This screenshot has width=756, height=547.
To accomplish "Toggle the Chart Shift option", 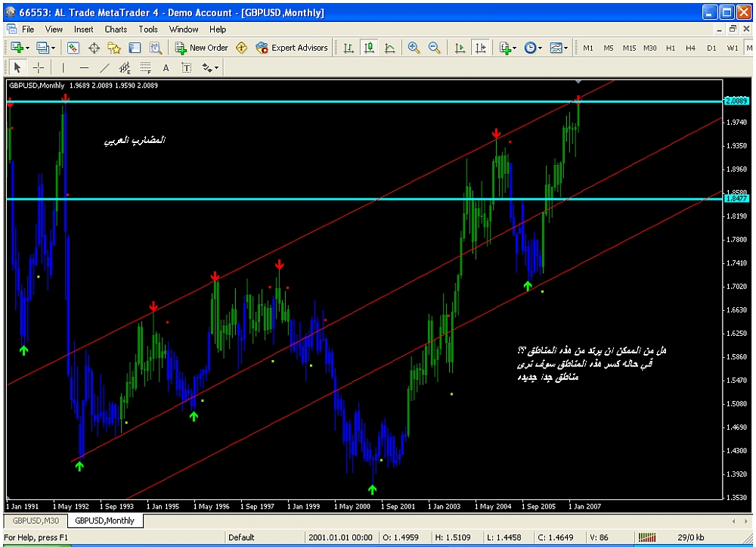I will pos(481,48).
